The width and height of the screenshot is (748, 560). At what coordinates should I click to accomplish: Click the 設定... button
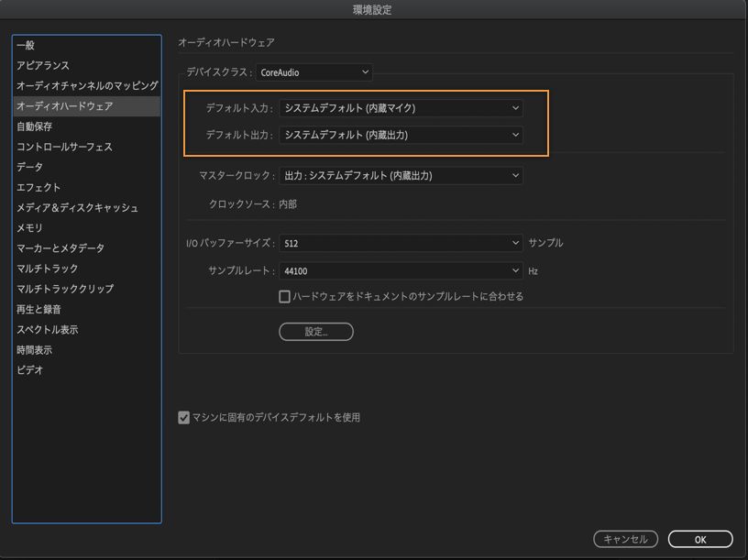316,332
